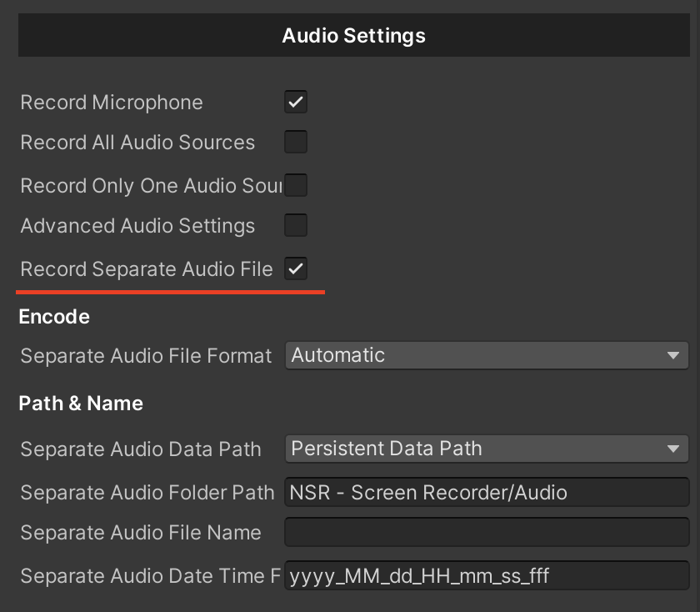Viewport: 700px width, 612px height.
Task: Click the Separate Audio Folder Path label
Action: tap(147, 492)
